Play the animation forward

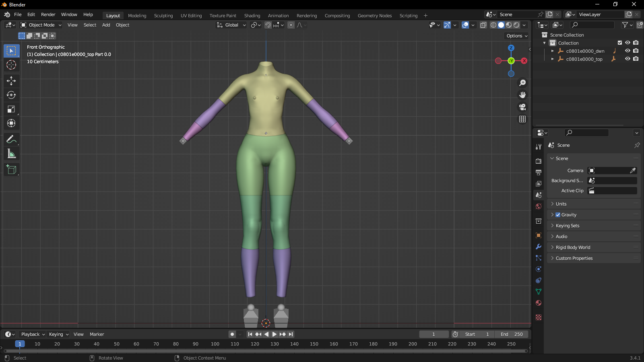[x=275, y=334]
